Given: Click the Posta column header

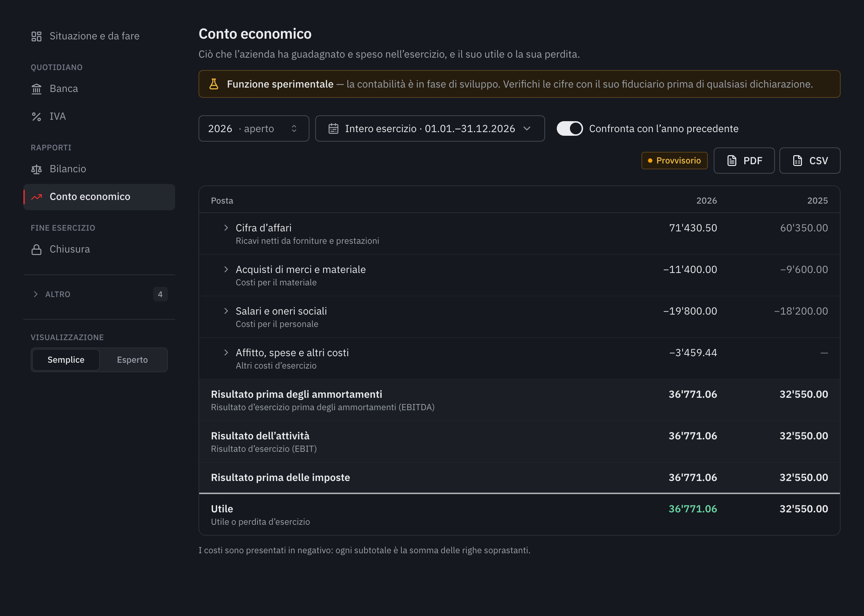Looking at the screenshot, I should 222,201.
